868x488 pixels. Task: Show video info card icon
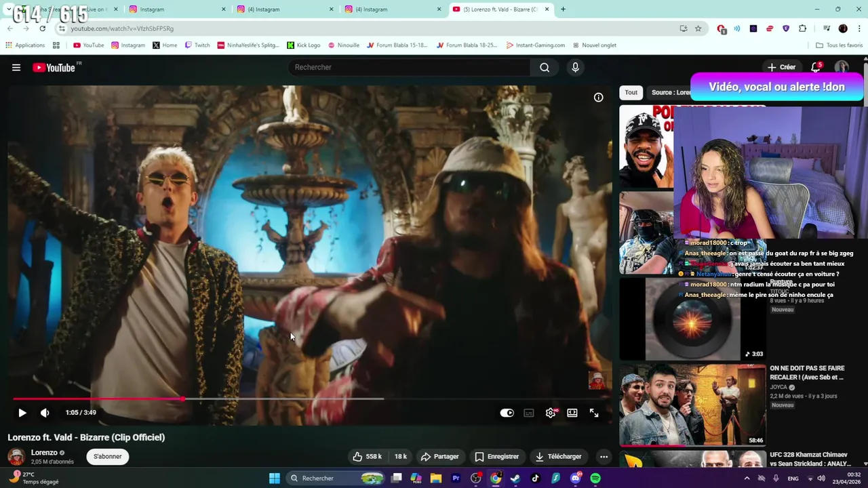pos(598,98)
